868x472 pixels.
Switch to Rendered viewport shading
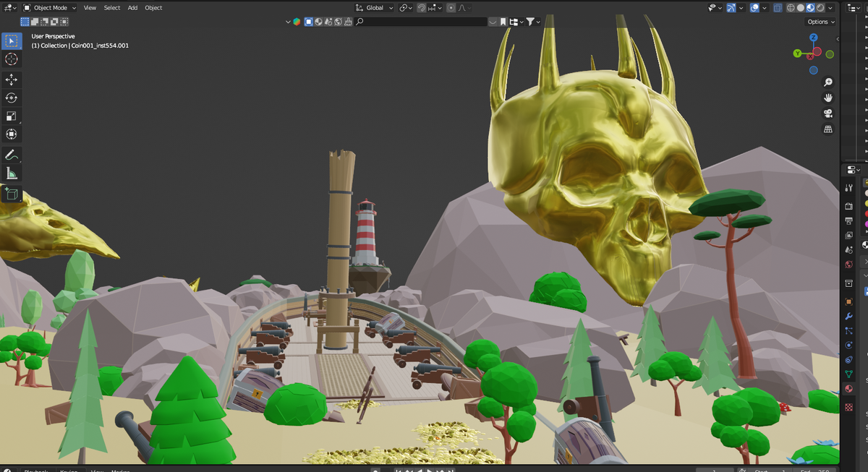point(820,8)
